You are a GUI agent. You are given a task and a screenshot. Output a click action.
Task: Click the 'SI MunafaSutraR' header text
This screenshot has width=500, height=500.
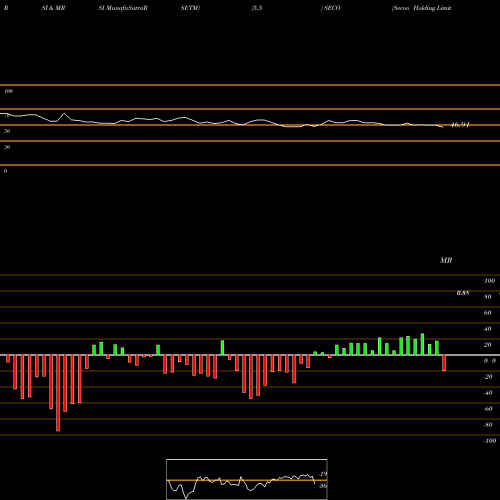(123, 8)
